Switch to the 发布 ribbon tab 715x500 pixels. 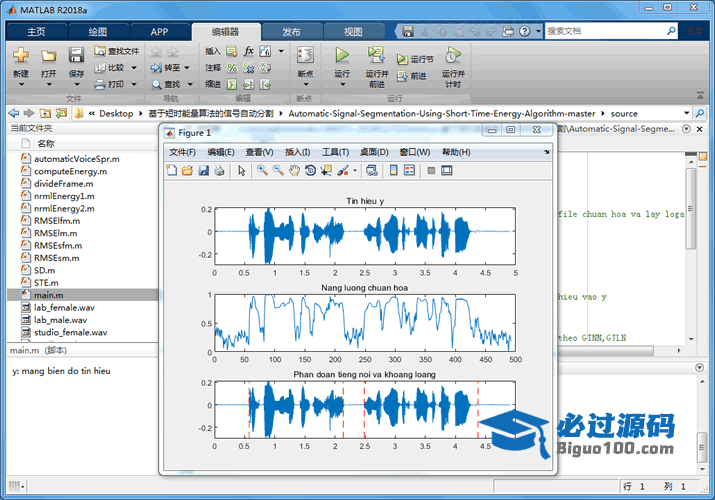(x=291, y=32)
